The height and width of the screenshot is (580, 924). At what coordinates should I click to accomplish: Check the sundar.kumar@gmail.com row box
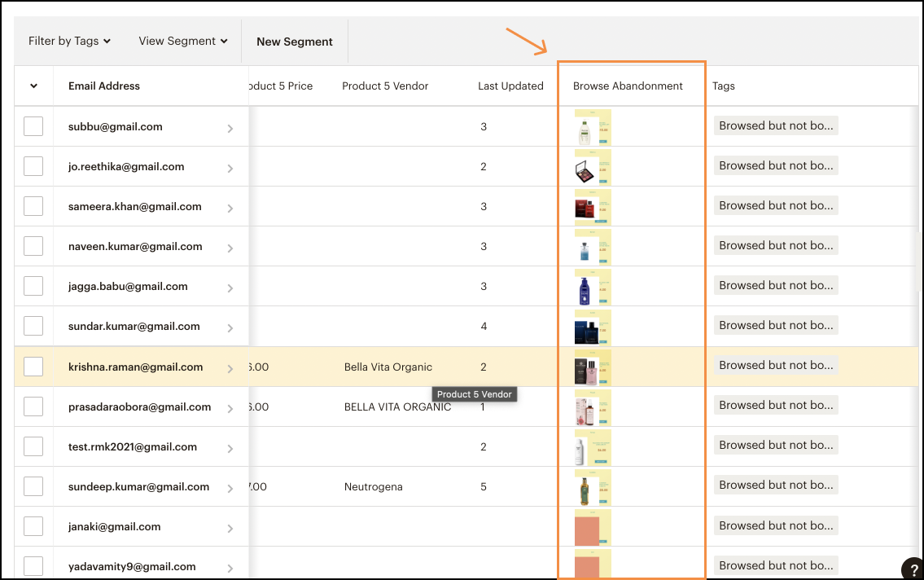(x=33, y=326)
